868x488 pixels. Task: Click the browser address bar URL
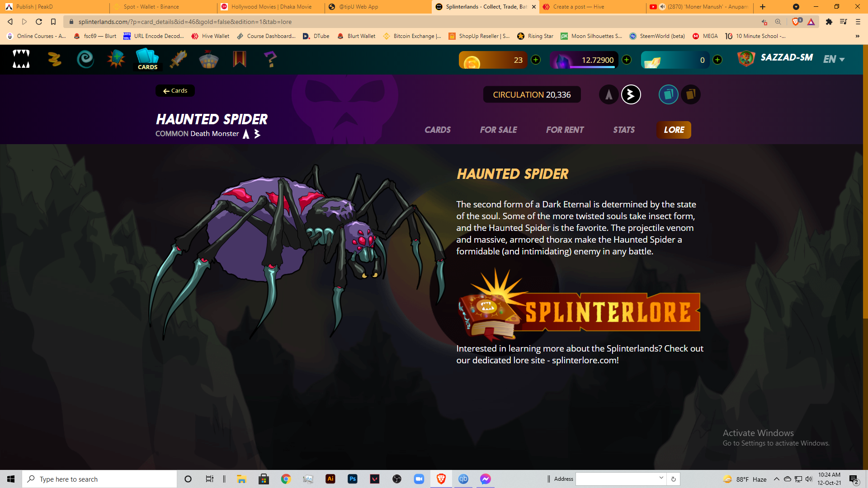coord(185,22)
